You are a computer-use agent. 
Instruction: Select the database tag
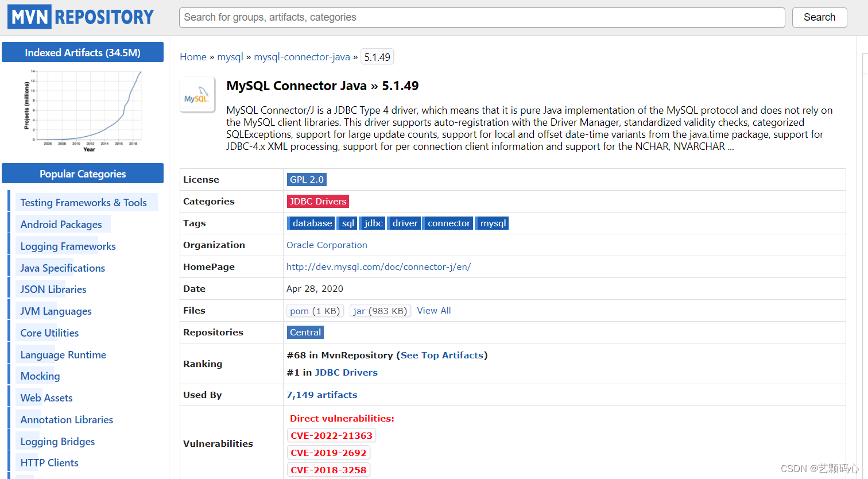click(311, 223)
